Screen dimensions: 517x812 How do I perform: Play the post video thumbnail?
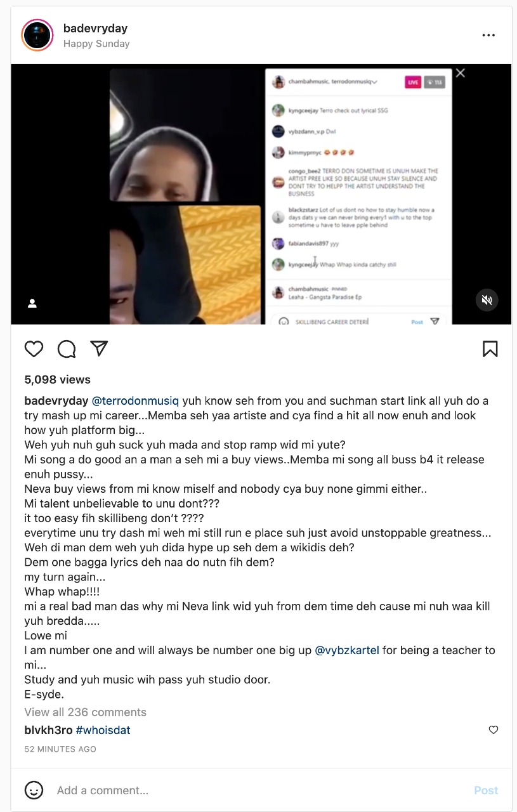click(261, 194)
